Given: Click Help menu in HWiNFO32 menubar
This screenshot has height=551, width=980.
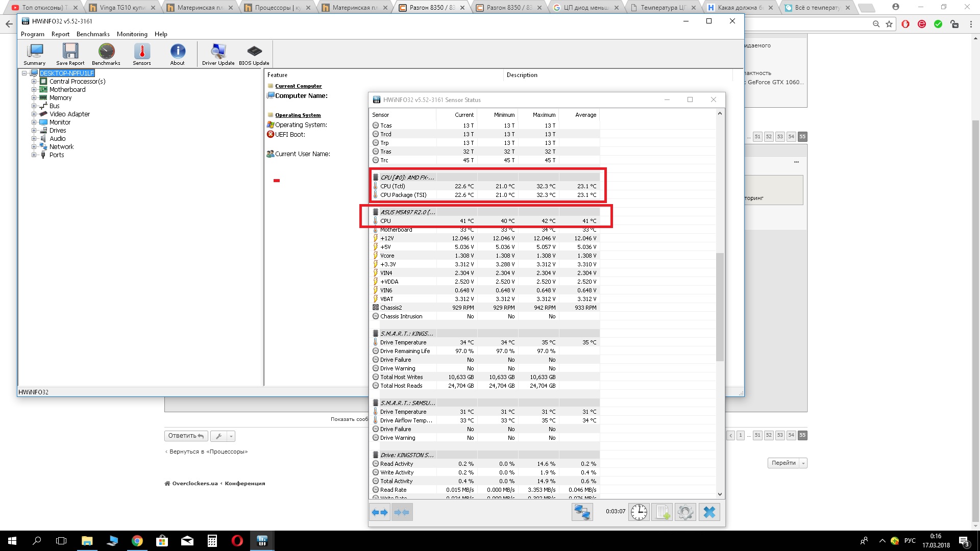Looking at the screenshot, I should tap(160, 34).
